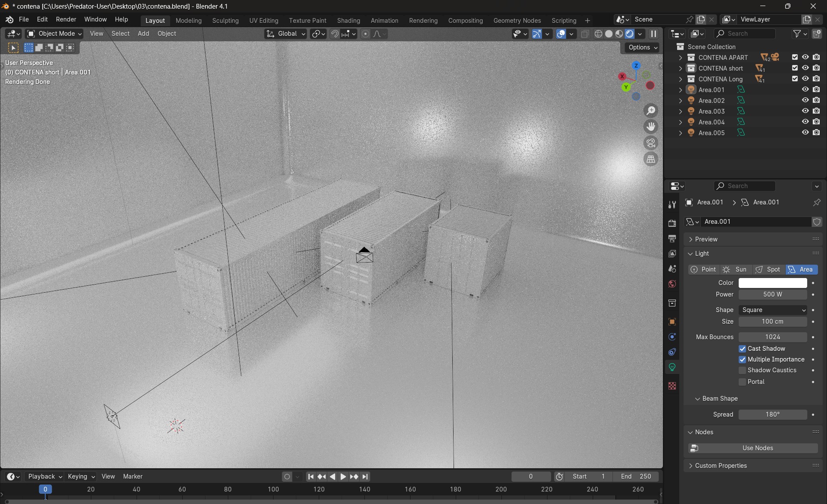Click the Power 500 W field

[773, 294]
